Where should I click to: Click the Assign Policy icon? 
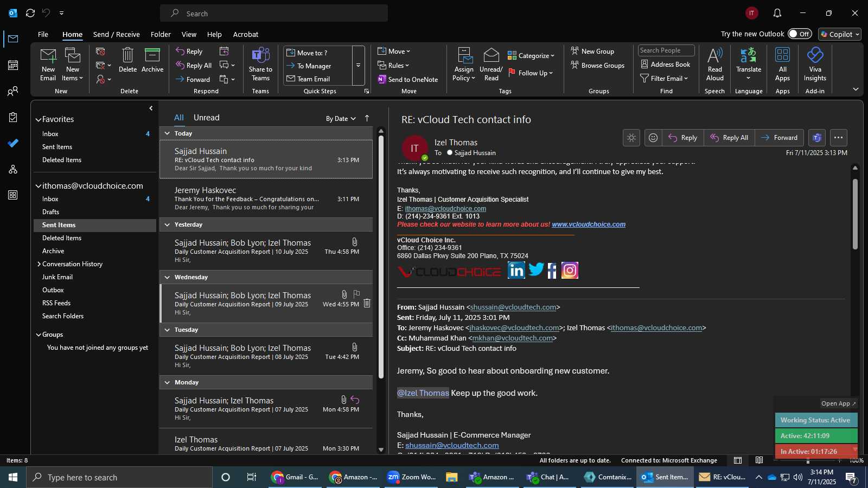(x=464, y=65)
